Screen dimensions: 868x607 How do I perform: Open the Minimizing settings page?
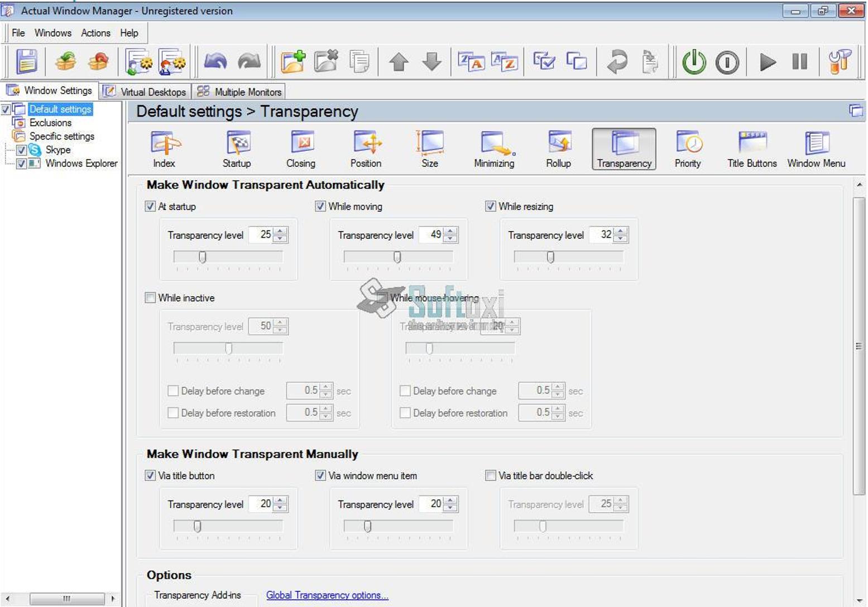click(x=493, y=149)
